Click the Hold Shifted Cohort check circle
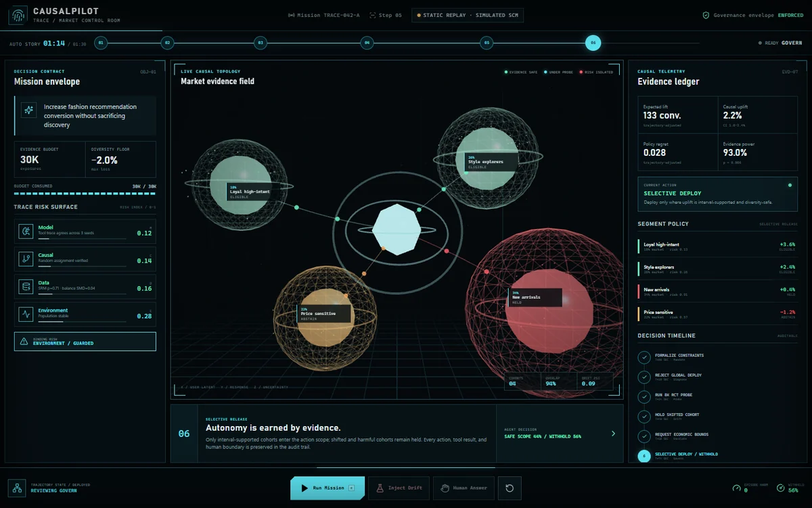The width and height of the screenshot is (812, 508). coord(644,416)
